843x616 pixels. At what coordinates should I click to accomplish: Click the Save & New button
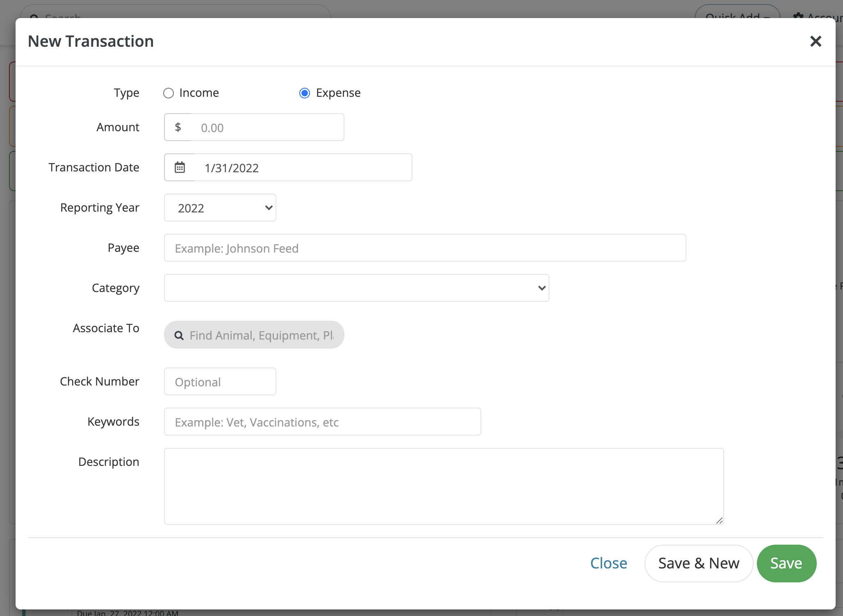coord(699,563)
